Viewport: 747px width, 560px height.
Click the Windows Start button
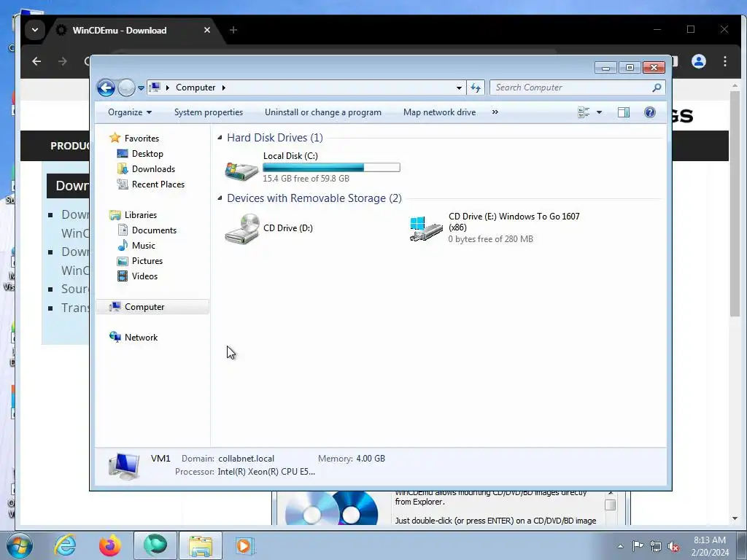[x=19, y=545]
